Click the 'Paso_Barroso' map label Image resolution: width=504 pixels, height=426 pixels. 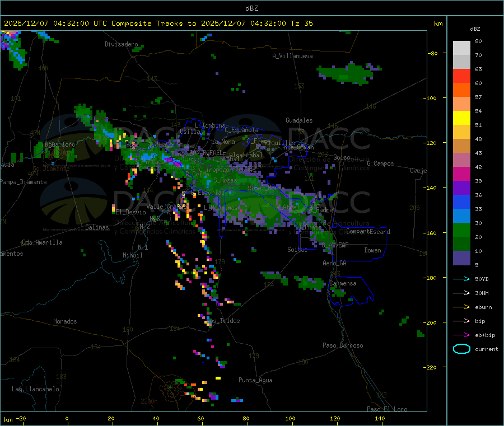343,345
